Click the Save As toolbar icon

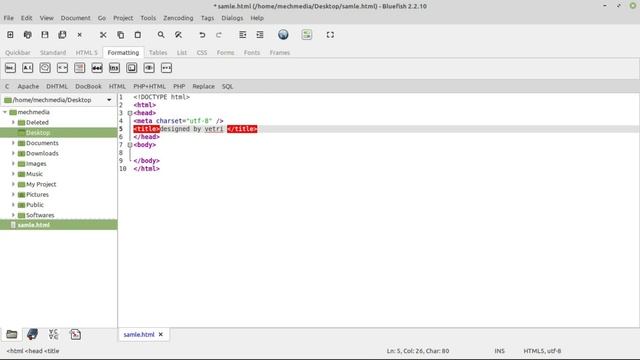pyautogui.click(x=62, y=35)
